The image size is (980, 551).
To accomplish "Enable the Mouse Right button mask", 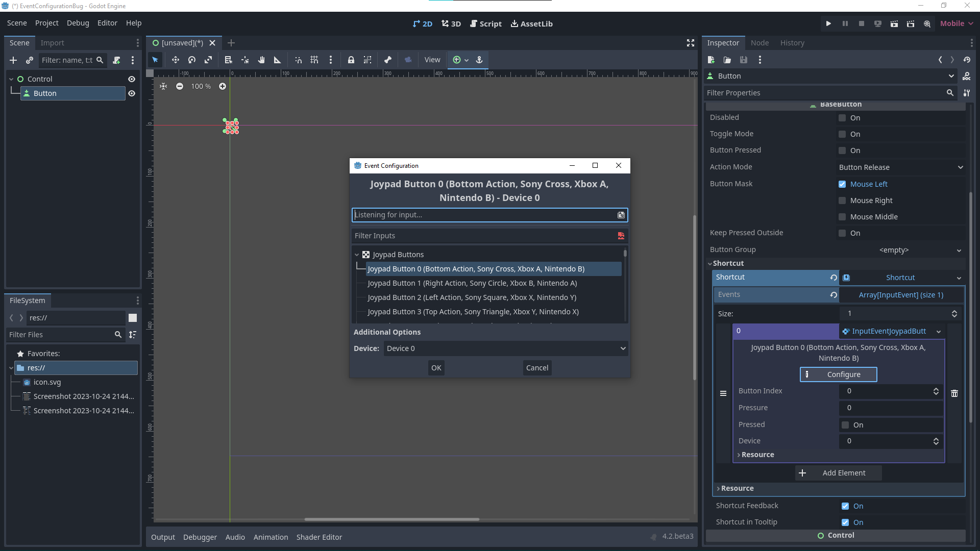I will 842,201.
